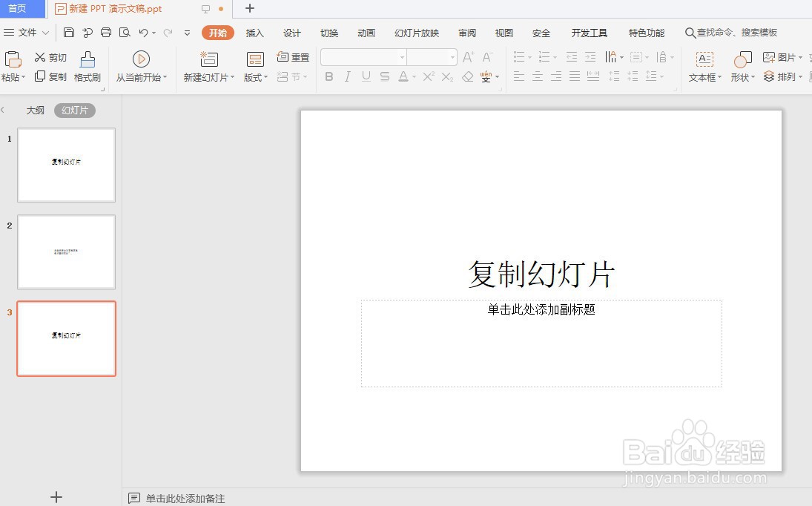Start slideshow with 从当前开始 play icon
This screenshot has height=506, width=812.
tap(141, 59)
